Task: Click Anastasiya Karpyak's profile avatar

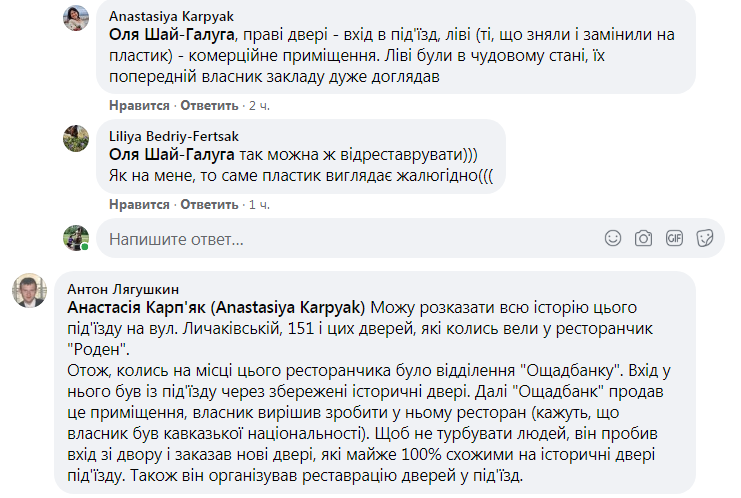Action: tap(77, 19)
